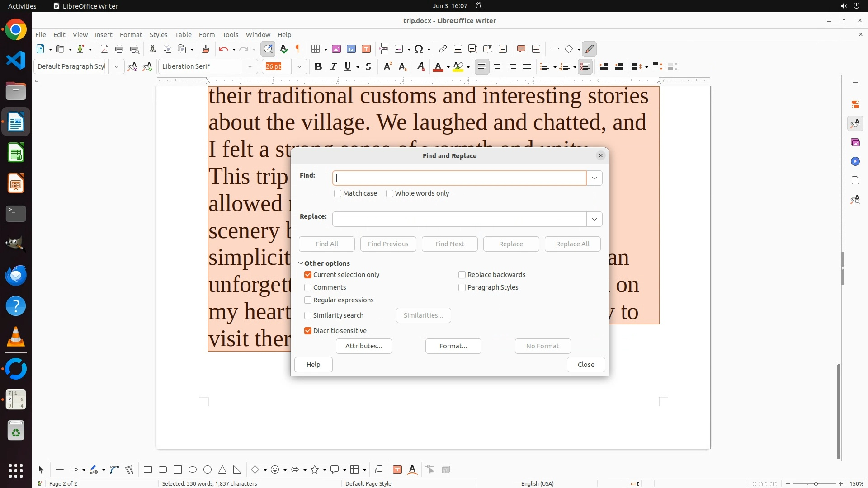Toggle formatting marks pilcrow icon
This screenshot has height=488, width=868.
298,49
